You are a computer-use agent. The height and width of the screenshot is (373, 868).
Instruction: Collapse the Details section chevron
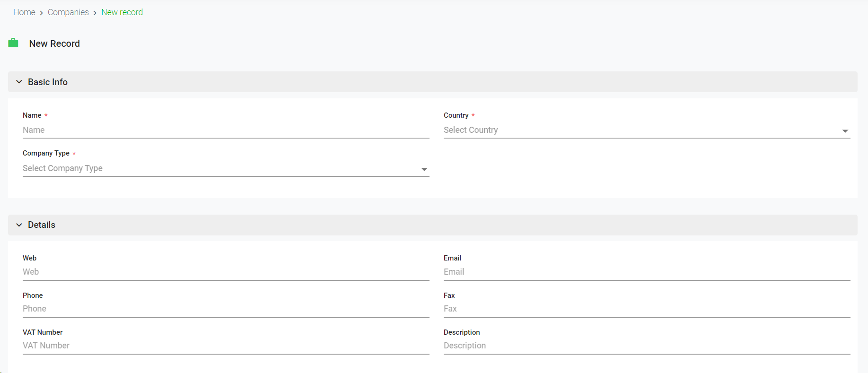coord(19,225)
